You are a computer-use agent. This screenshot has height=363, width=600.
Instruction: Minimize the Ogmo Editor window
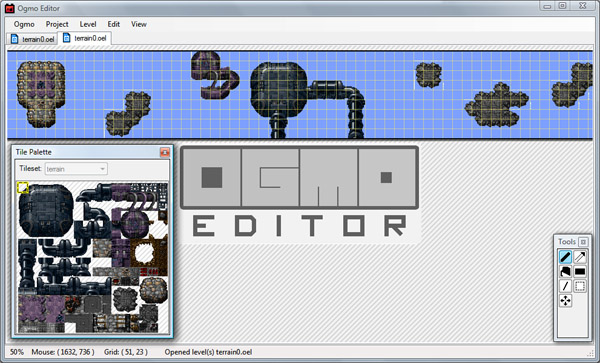click(x=547, y=6)
